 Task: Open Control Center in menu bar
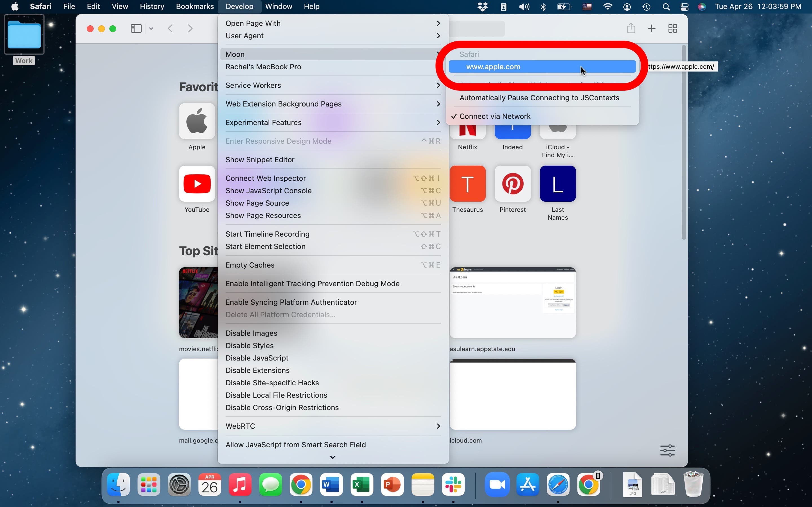coord(684,7)
